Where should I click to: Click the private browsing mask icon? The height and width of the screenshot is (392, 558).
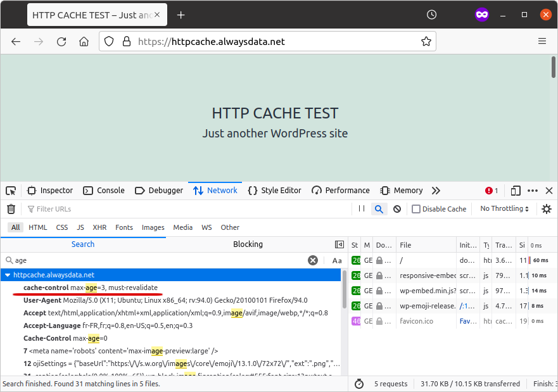click(x=482, y=15)
